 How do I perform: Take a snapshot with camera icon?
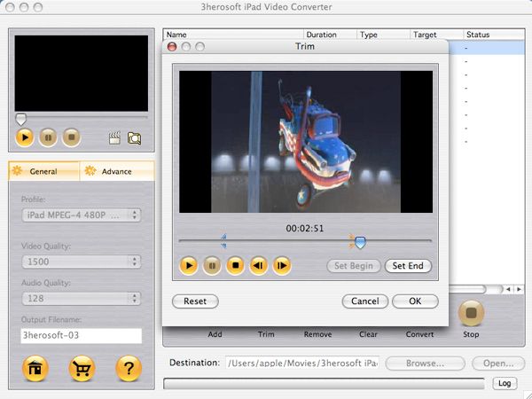click(135, 138)
